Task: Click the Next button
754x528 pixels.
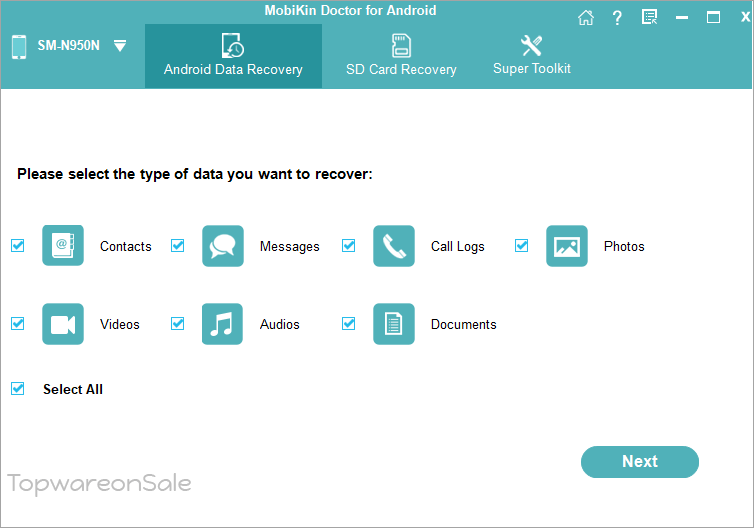Action: click(x=640, y=462)
